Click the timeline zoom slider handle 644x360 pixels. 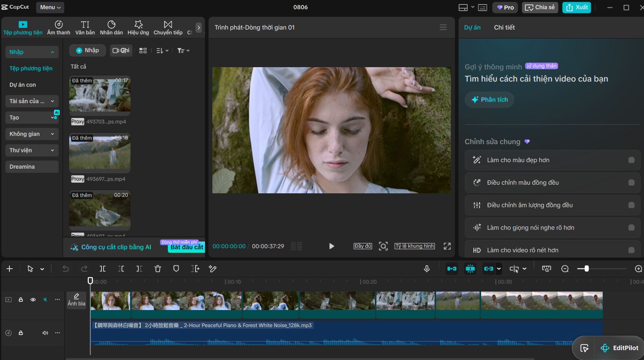point(587,269)
